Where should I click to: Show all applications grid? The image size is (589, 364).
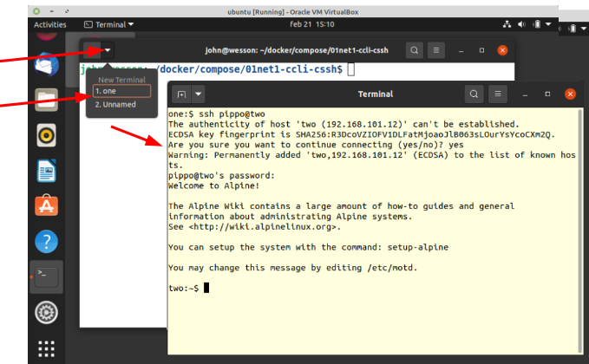coord(46,348)
